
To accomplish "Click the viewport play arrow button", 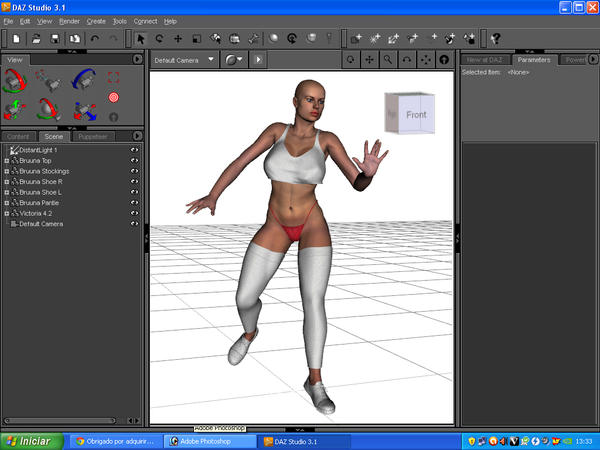I will (258, 60).
